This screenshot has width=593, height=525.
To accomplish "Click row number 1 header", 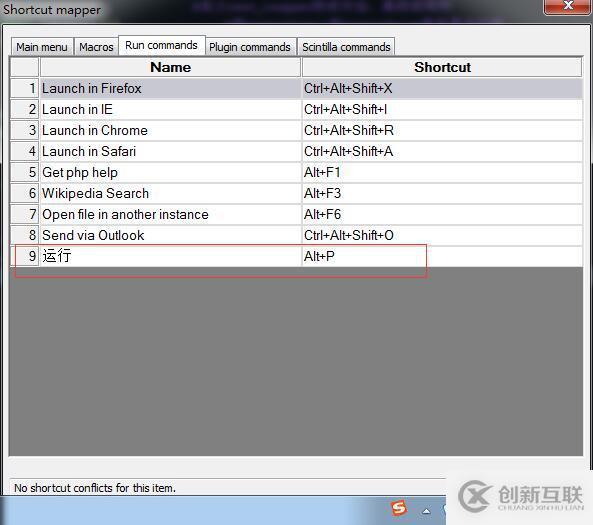I will click(25, 89).
